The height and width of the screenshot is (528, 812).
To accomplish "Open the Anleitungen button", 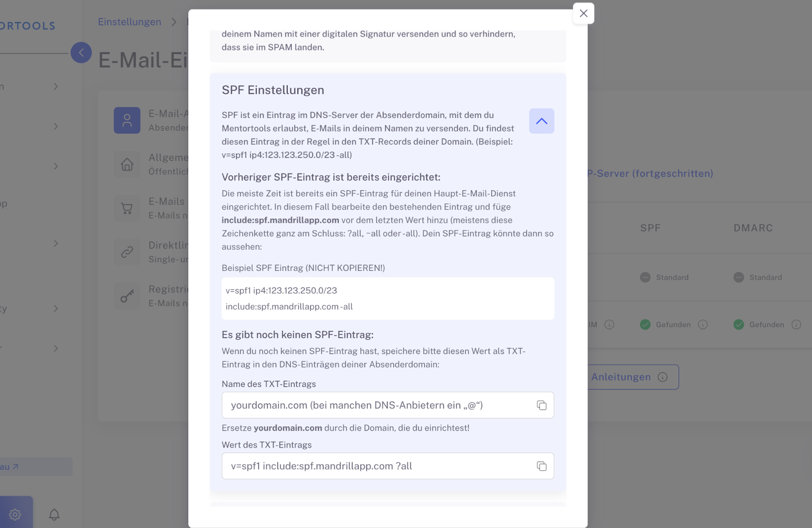I will 629,377.
